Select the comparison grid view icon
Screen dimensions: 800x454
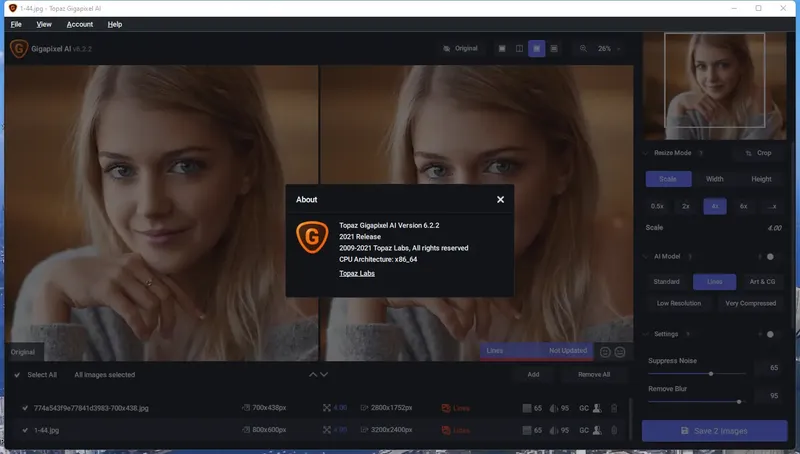pos(554,48)
